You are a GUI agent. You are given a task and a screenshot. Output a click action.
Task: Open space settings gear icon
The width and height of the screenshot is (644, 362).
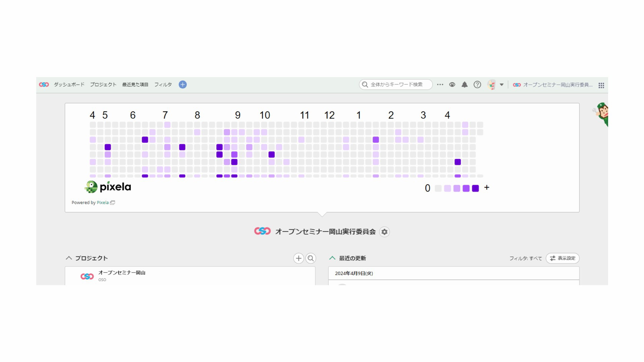(x=384, y=232)
